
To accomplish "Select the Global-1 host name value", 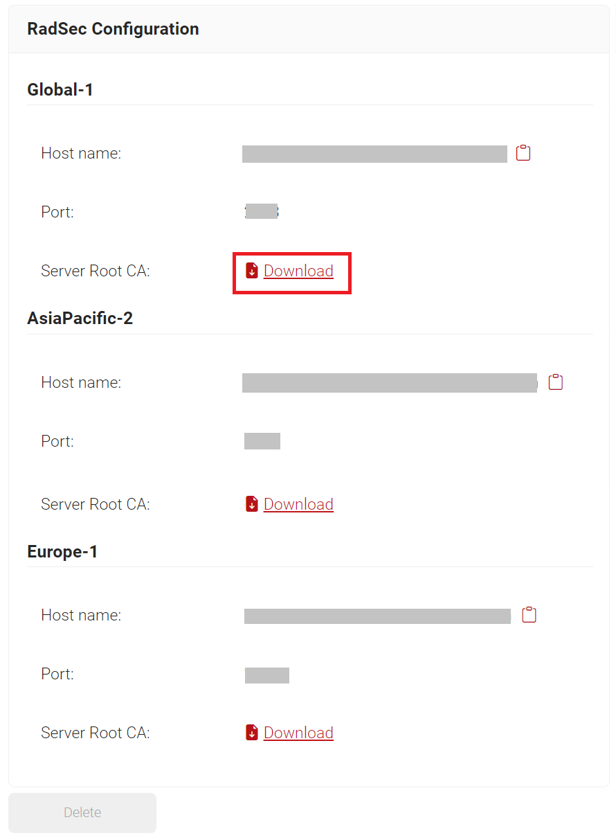I will (374, 154).
